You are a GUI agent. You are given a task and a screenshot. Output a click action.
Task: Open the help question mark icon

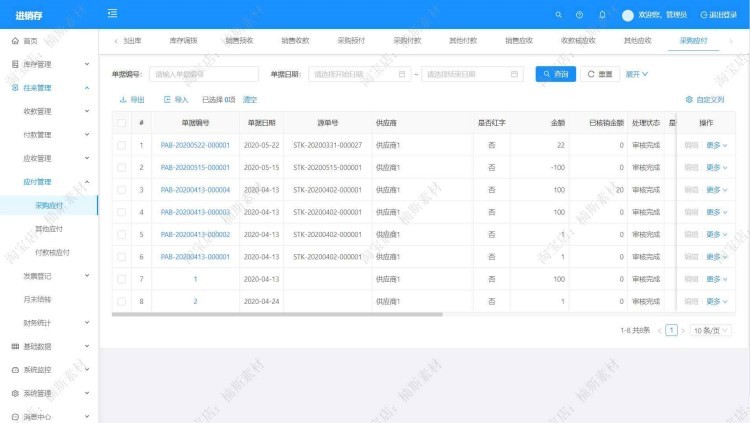[x=579, y=15]
